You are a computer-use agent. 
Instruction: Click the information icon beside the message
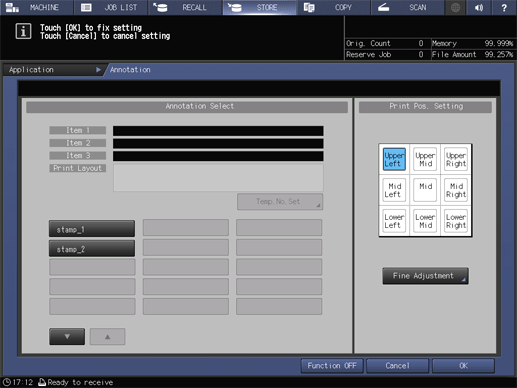[x=23, y=31]
